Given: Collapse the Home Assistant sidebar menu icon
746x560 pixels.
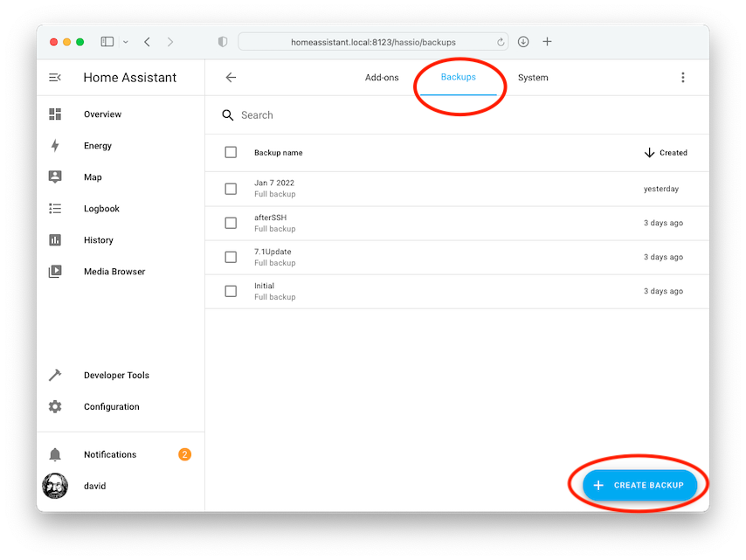Looking at the screenshot, I should [x=55, y=78].
